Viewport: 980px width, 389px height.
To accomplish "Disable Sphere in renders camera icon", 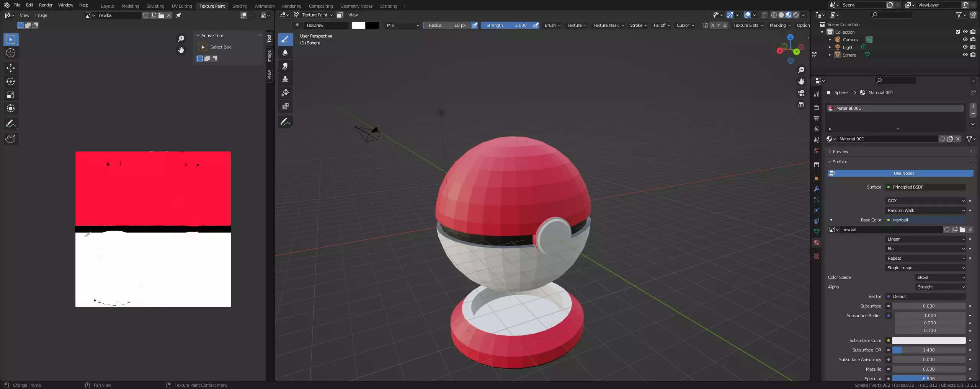I will [x=973, y=55].
